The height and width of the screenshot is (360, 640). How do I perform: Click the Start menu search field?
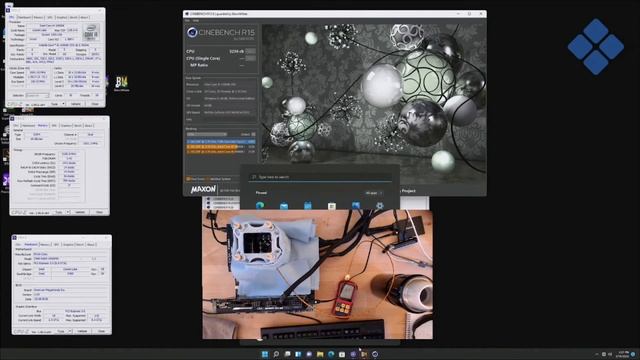click(320, 177)
